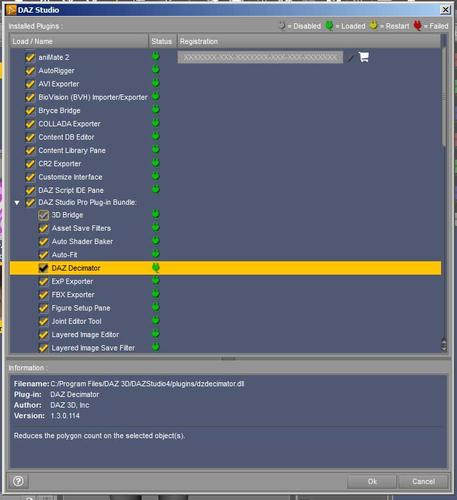
Task: Click the version 1.3.0.114 text
Action: 65,416
